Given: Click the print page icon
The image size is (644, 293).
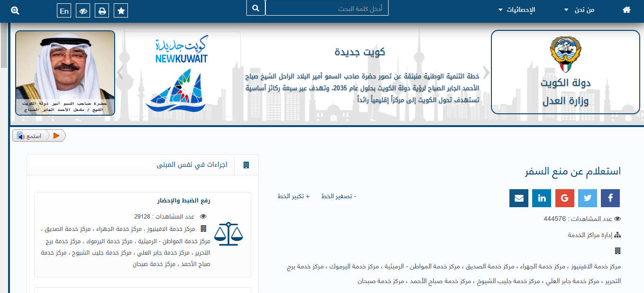Looking at the screenshot, I should (101, 11).
